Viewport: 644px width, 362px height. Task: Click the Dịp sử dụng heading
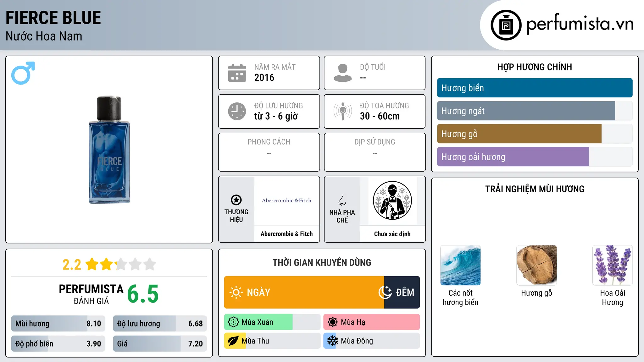click(375, 142)
